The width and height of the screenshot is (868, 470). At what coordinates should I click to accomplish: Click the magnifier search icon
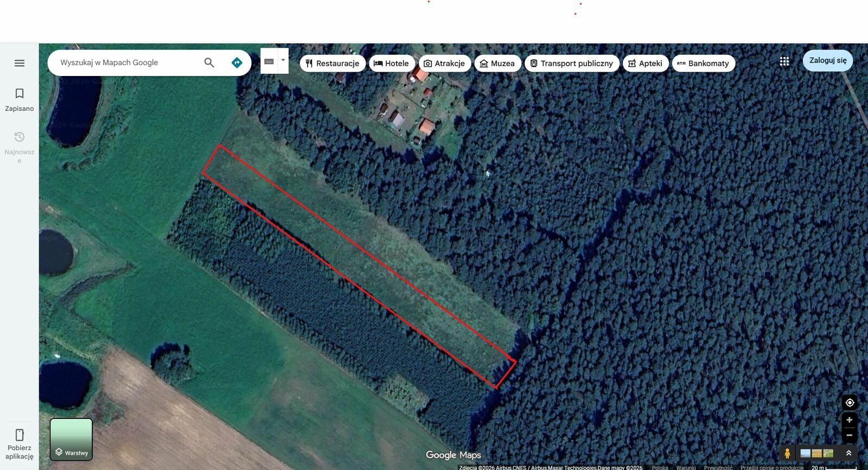[x=209, y=62]
